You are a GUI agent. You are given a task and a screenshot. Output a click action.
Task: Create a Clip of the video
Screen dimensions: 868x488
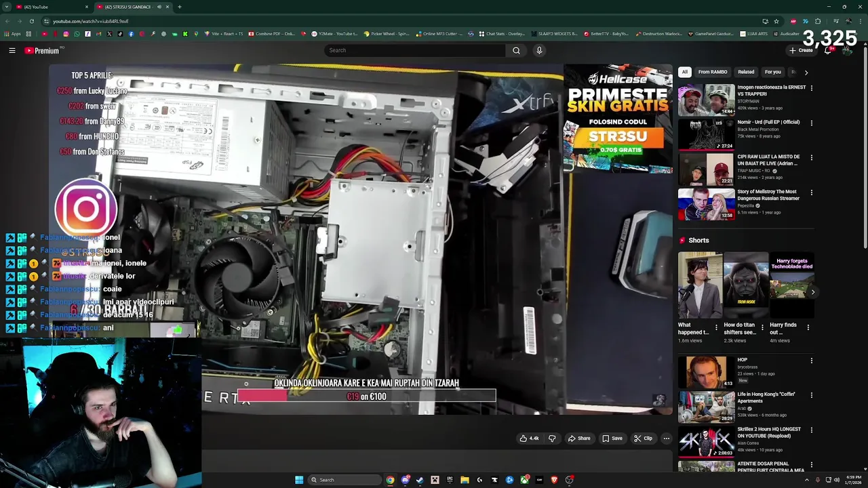[643, 439]
